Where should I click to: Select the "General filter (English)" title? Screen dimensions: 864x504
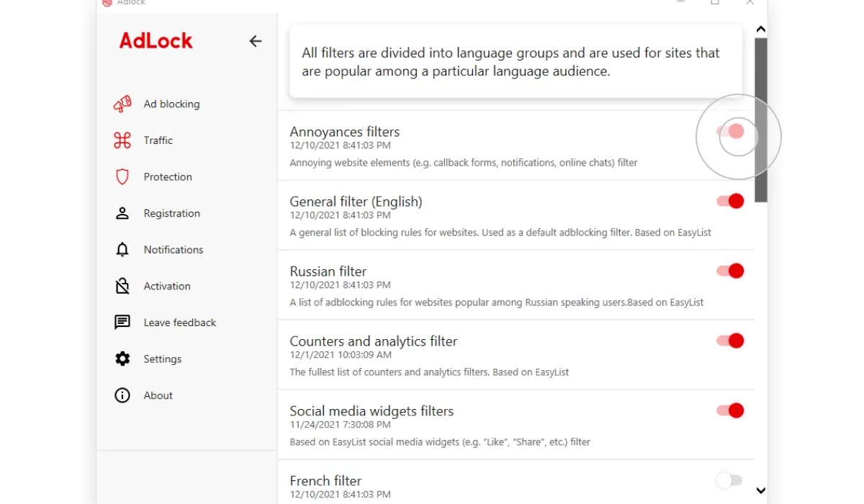tap(356, 202)
